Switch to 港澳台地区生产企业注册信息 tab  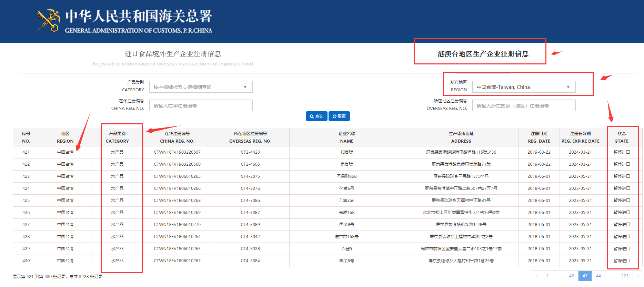point(483,54)
